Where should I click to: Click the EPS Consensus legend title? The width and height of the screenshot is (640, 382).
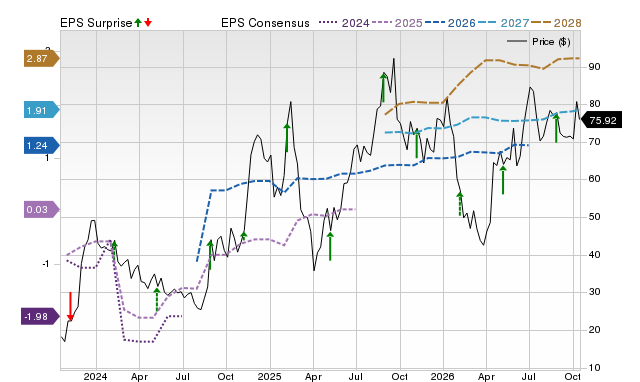click(x=265, y=23)
